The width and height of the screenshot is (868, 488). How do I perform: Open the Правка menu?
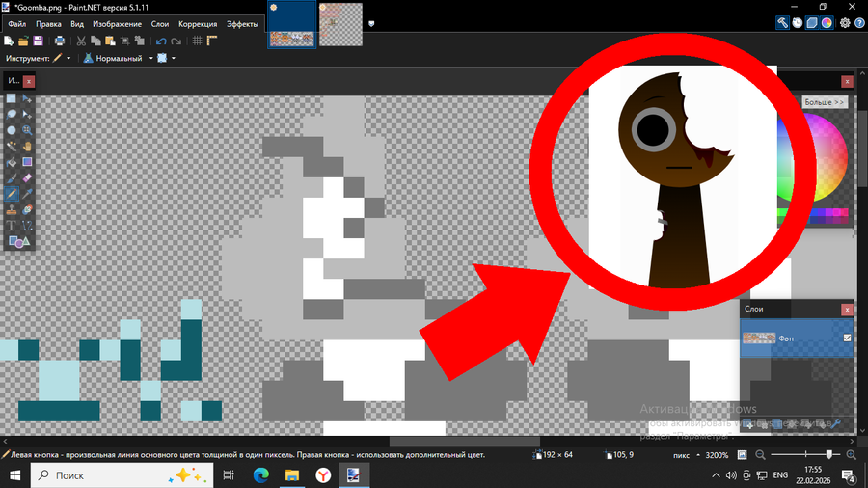[49, 24]
